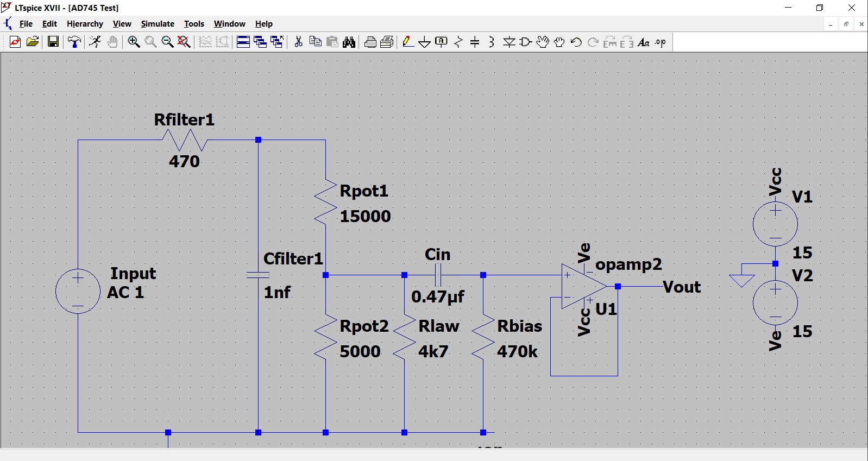Viewport: 868px width, 461px height.
Task: Click the Cascade windows icon
Action: point(260,42)
